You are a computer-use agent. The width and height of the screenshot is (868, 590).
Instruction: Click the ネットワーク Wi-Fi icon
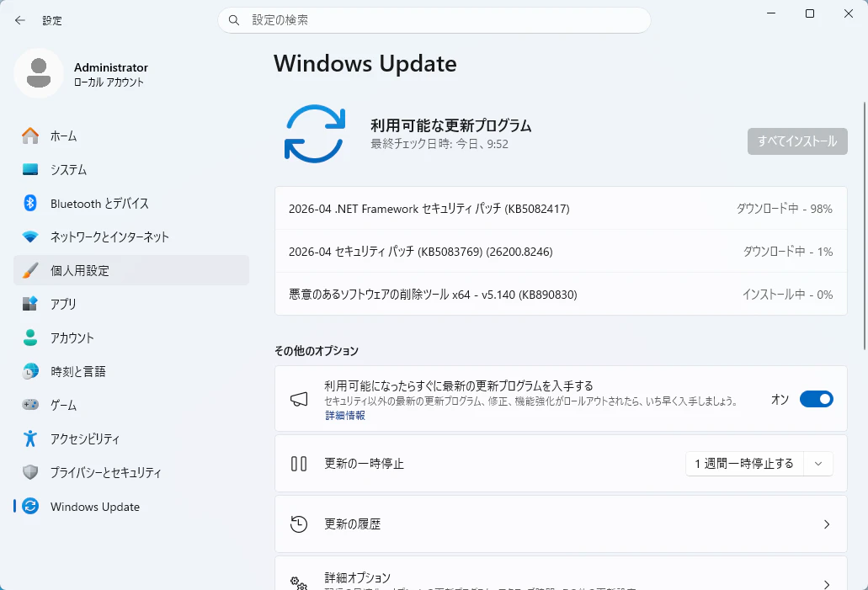30,237
